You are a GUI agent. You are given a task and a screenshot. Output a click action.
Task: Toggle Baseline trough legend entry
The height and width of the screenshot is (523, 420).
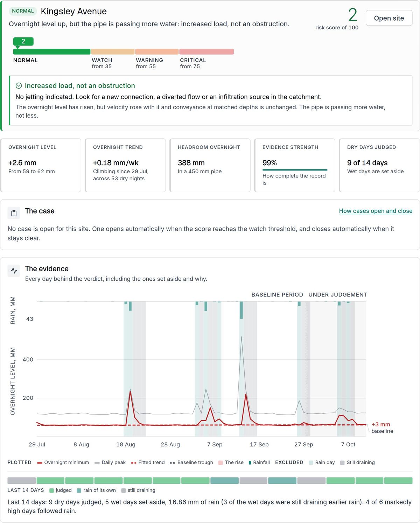point(191,462)
